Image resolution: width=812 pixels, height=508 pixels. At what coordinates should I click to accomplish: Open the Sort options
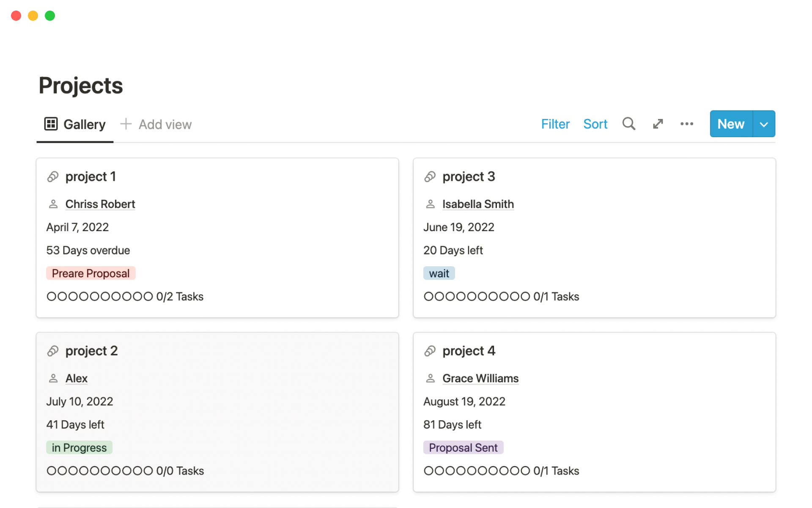595,124
